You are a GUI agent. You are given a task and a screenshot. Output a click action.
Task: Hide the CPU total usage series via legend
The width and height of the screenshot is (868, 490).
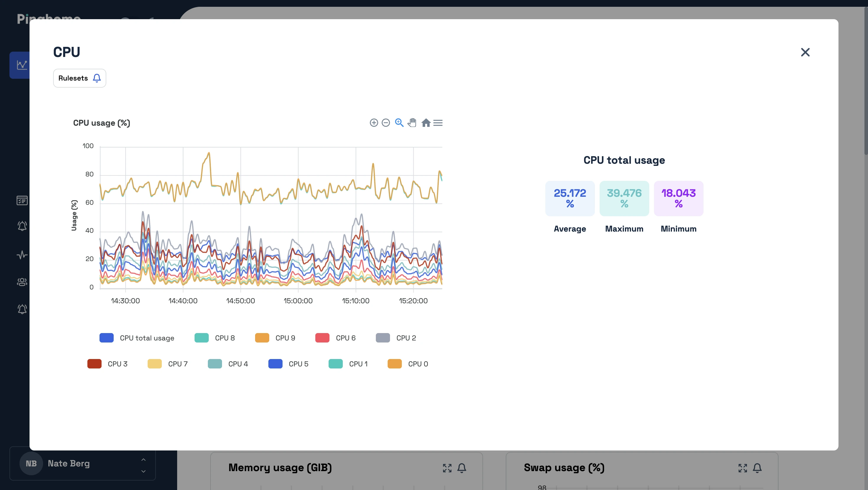[x=137, y=338]
